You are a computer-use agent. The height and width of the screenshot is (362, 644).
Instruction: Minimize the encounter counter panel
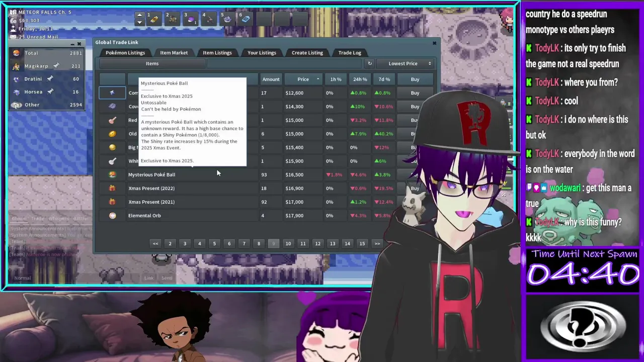click(71, 44)
